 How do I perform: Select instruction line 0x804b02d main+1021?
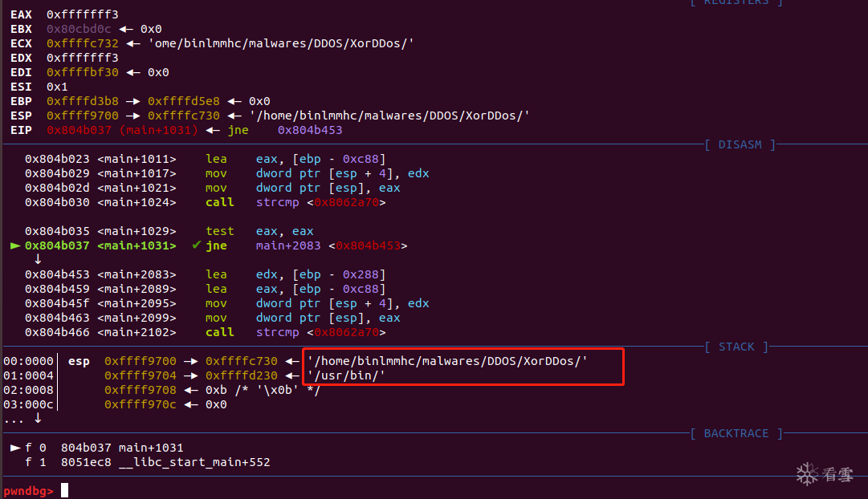[x=213, y=188]
